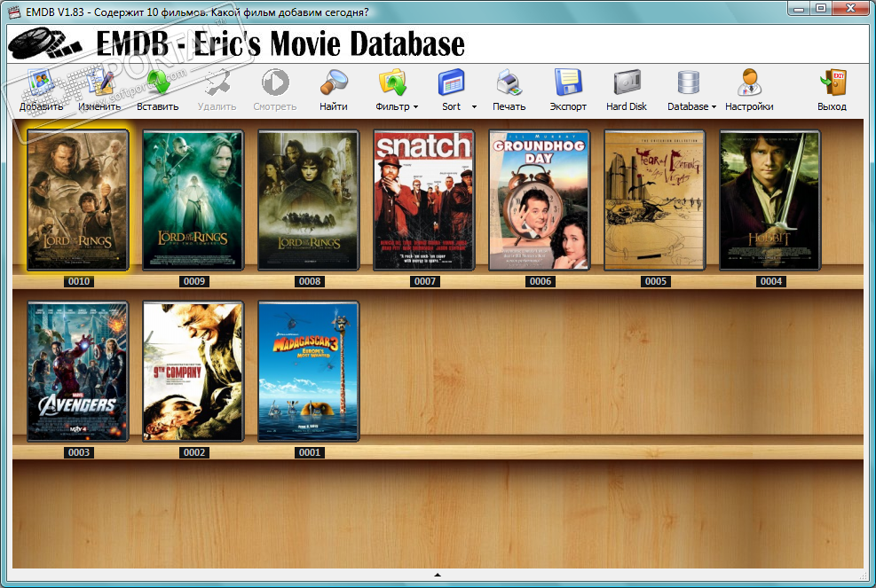The height and width of the screenshot is (588, 876).
Task: Click the Sort table icon
Action: 452,82
